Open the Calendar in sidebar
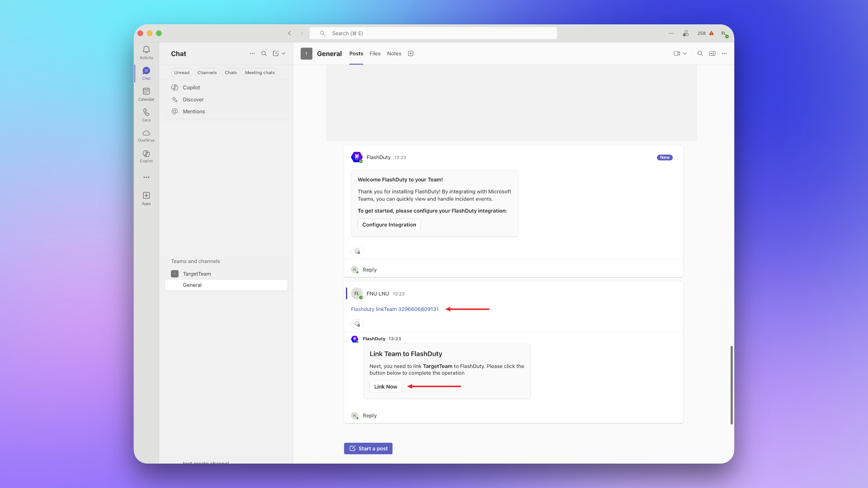 (x=146, y=92)
